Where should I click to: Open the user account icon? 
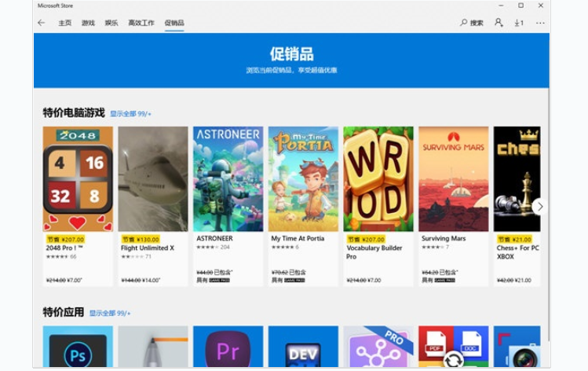(499, 23)
